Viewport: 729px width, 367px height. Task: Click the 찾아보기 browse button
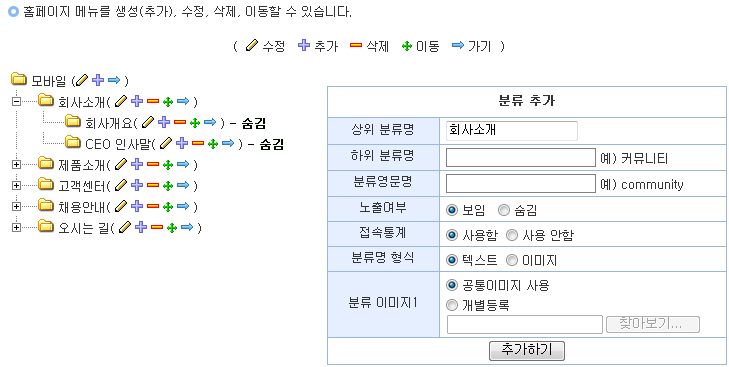click(x=653, y=324)
